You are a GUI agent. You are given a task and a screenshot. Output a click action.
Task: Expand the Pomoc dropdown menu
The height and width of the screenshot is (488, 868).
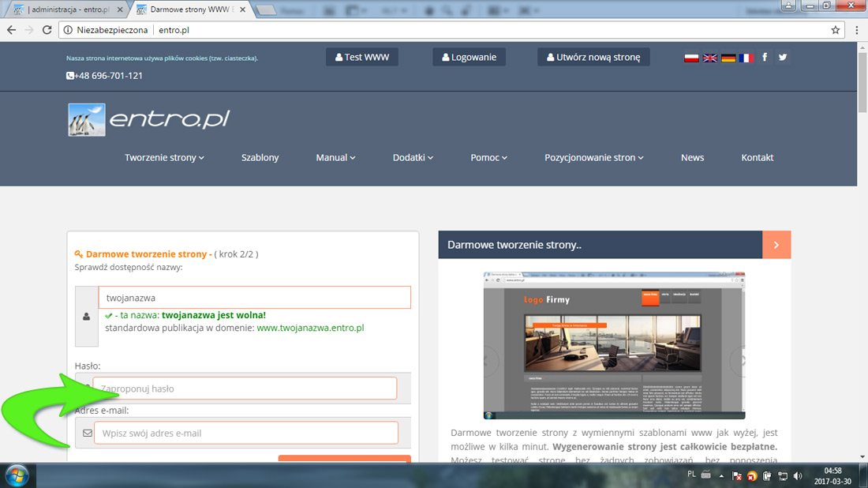tap(488, 157)
